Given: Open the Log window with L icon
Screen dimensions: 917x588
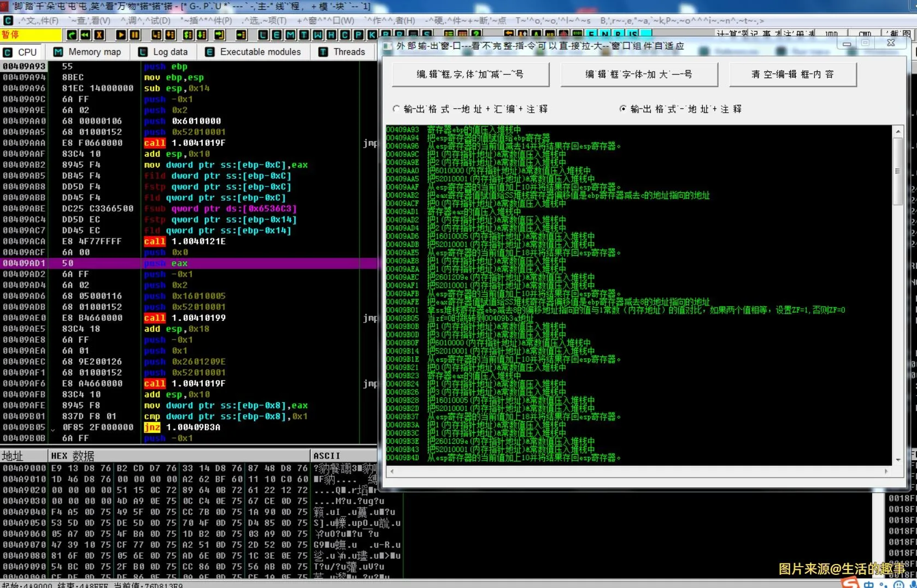Looking at the screenshot, I should click(x=263, y=35).
